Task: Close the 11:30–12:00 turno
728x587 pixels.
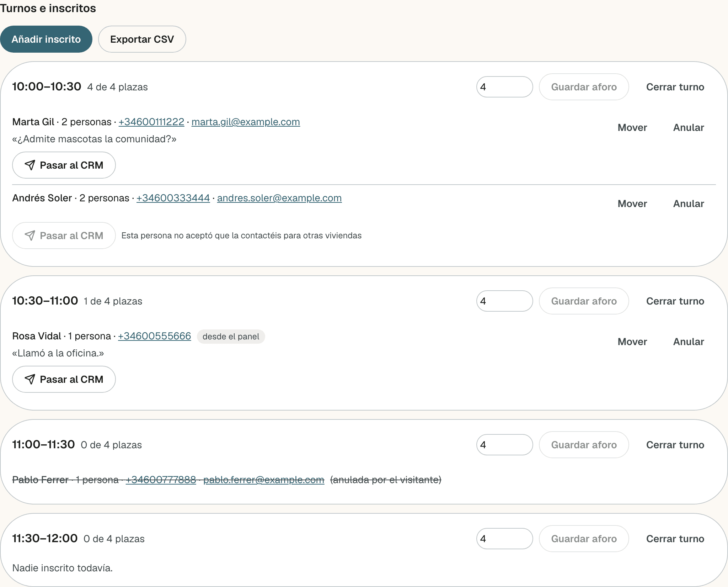Action: point(675,539)
